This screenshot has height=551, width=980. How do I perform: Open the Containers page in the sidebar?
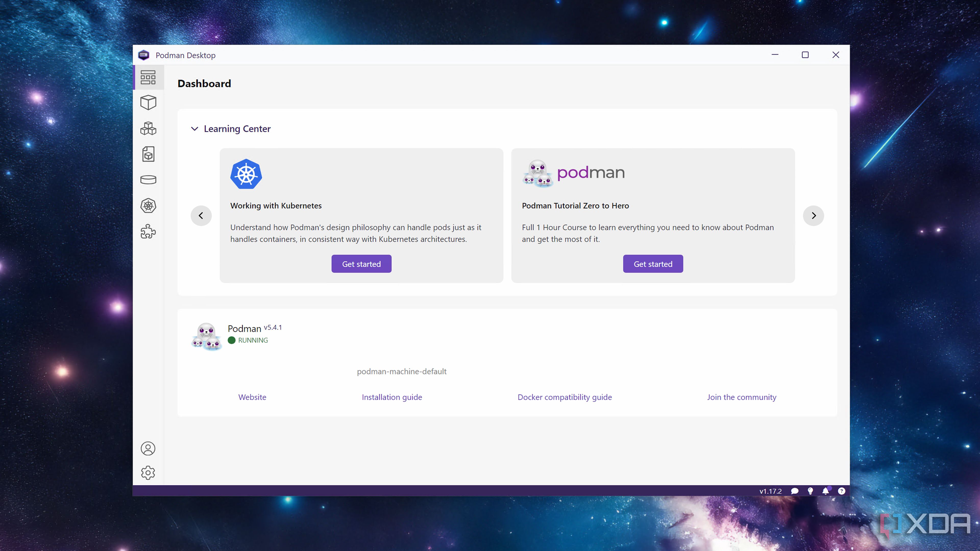point(148,102)
